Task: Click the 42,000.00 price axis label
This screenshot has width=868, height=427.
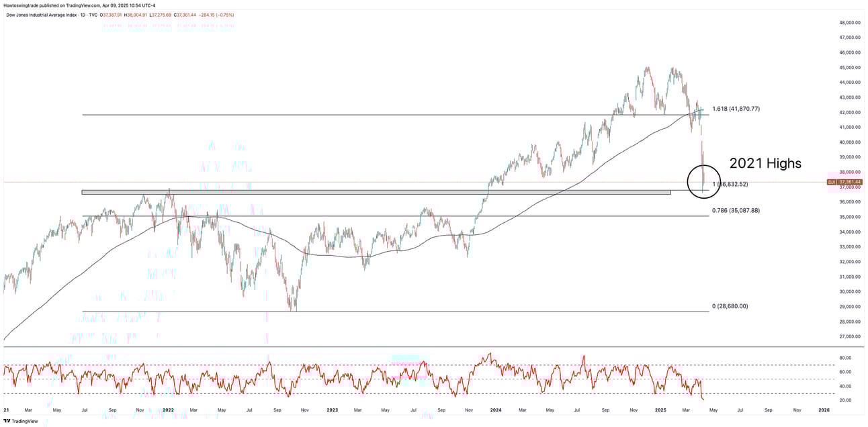Action: click(x=850, y=112)
